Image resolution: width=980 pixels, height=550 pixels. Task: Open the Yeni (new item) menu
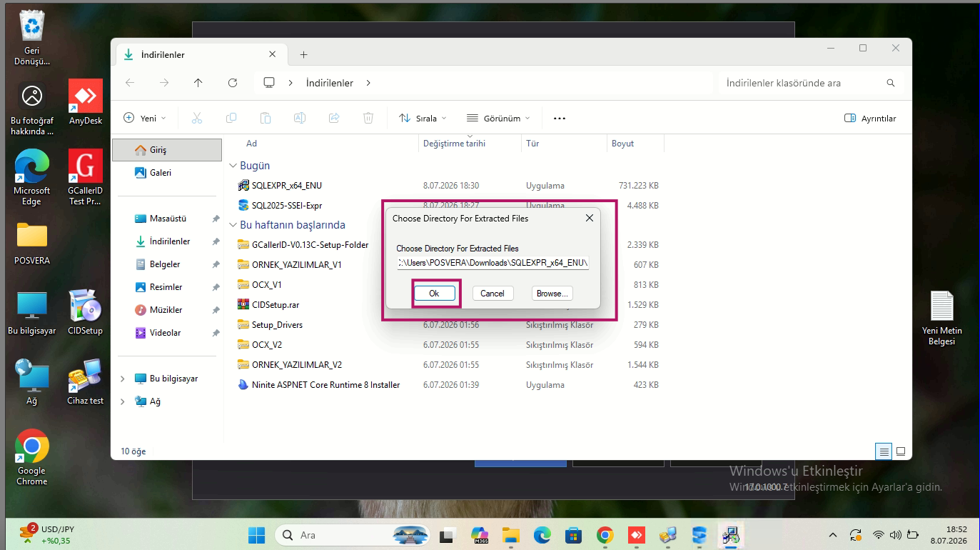coord(145,118)
